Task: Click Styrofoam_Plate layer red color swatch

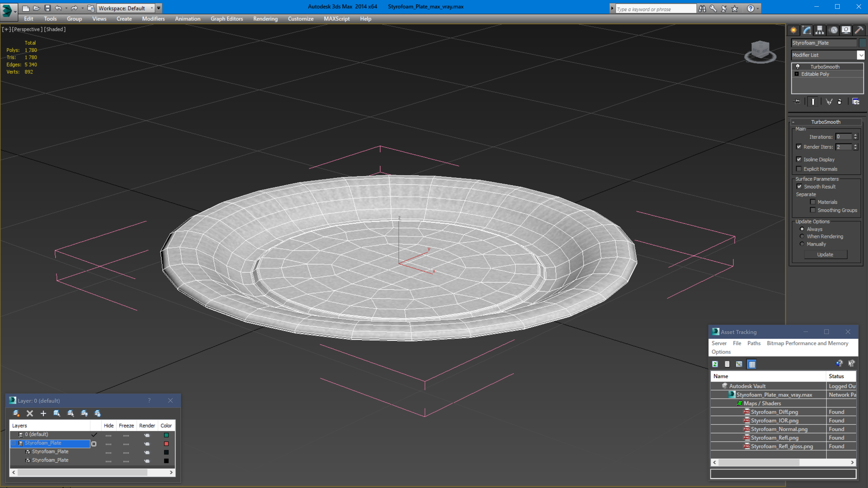Action: click(166, 443)
